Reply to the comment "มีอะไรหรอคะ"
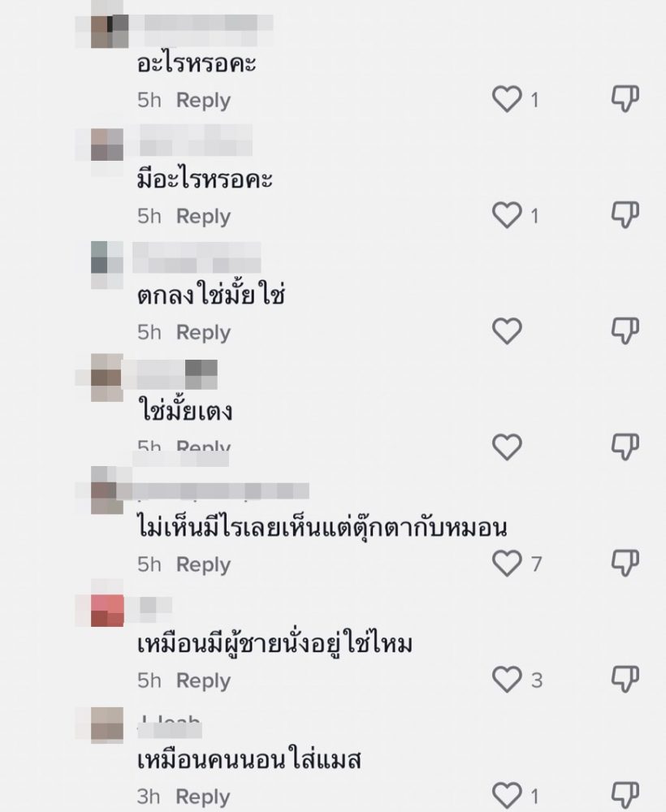The image size is (666, 812). coord(203,217)
